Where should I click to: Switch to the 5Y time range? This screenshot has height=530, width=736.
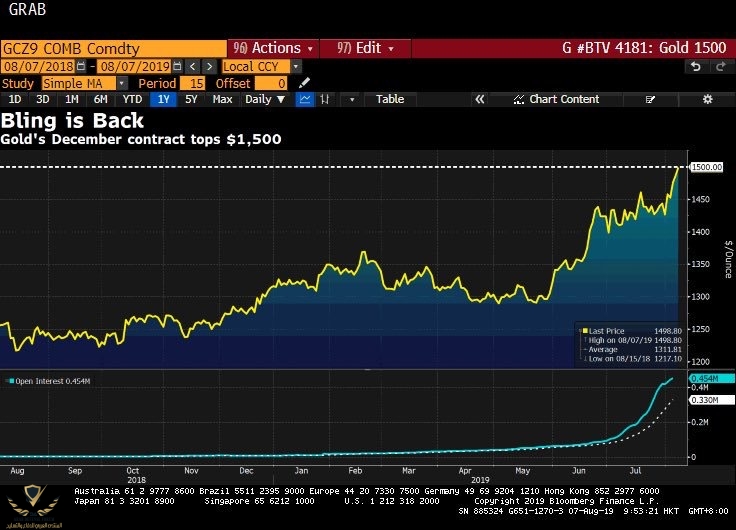coord(191,99)
